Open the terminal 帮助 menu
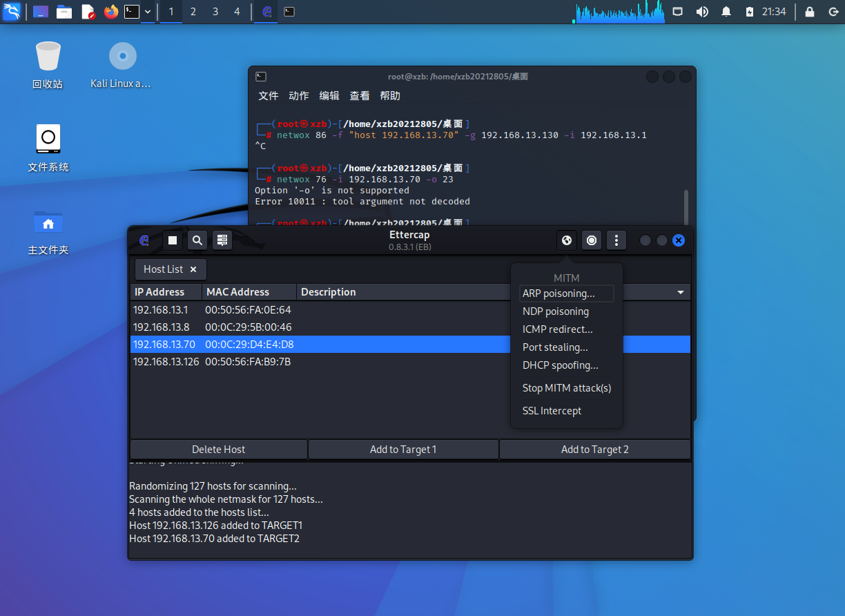 [x=390, y=96]
